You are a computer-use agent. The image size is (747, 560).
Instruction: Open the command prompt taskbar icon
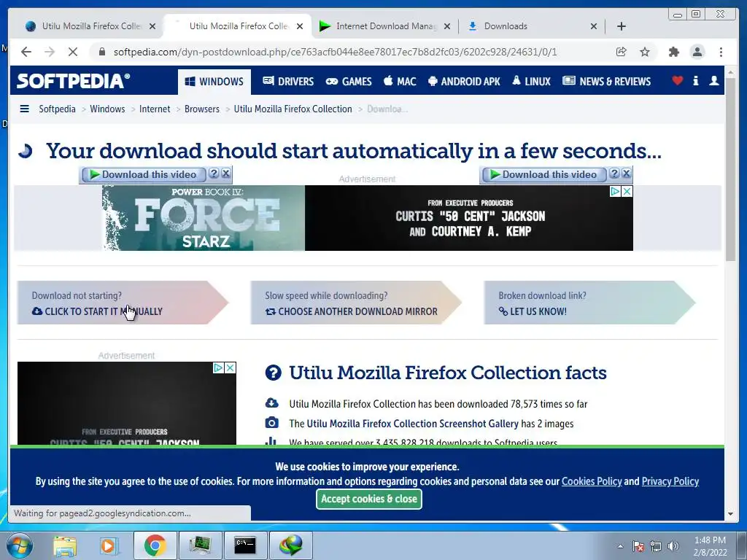click(245, 545)
